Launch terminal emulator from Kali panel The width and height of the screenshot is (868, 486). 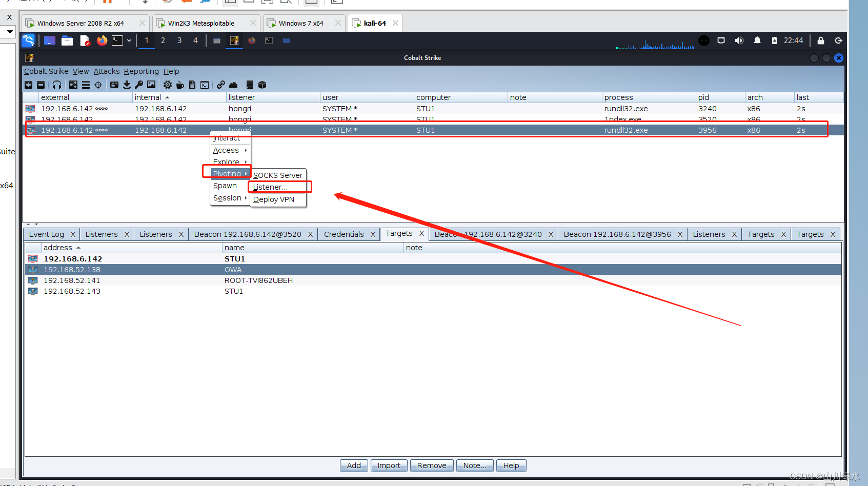pyautogui.click(x=117, y=40)
